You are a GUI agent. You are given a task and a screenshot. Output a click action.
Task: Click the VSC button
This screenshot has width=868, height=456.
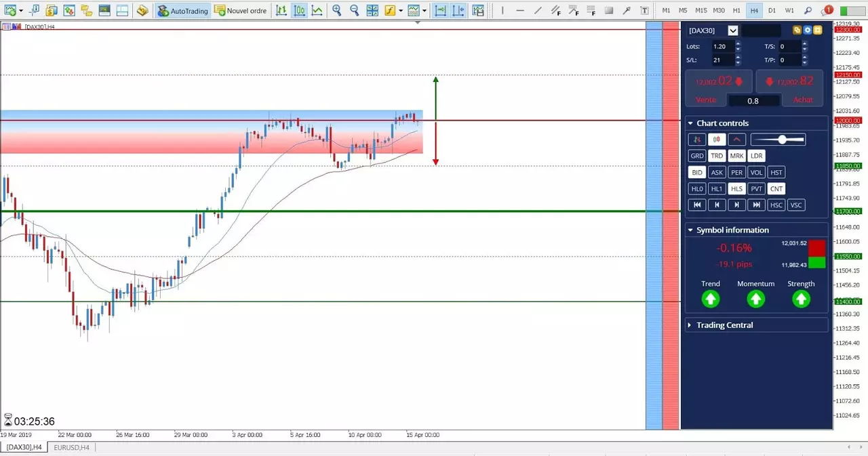pos(796,205)
